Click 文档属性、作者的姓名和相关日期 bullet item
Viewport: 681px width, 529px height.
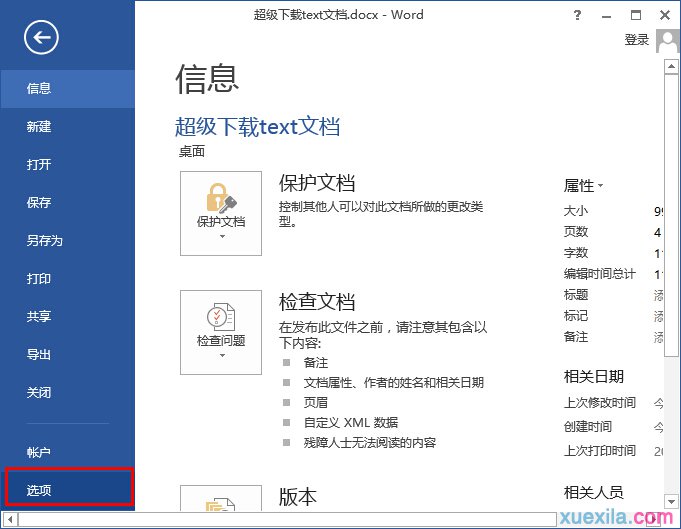coord(393,383)
